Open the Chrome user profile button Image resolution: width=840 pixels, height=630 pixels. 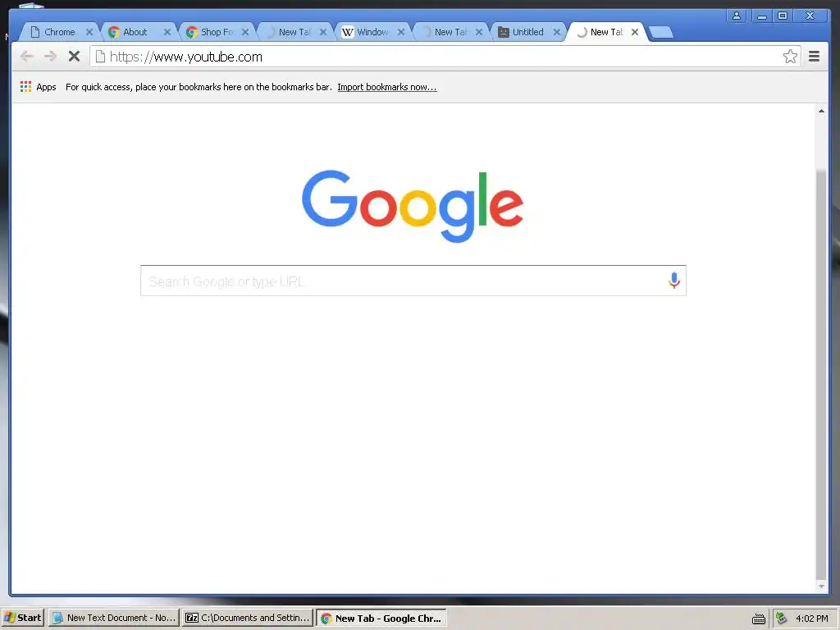tap(737, 16)
